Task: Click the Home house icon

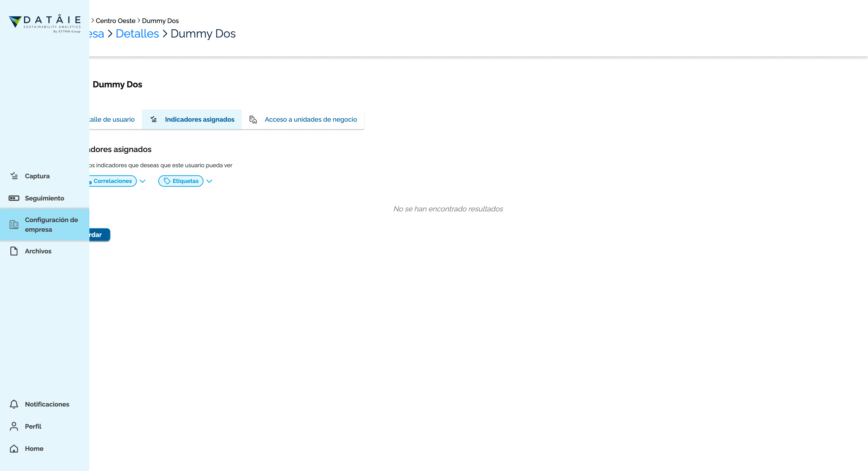Action: coord(14,448)
